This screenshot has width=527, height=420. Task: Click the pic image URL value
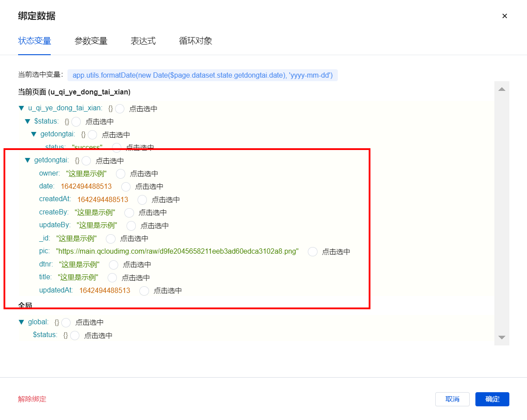[x=177, y=251]
